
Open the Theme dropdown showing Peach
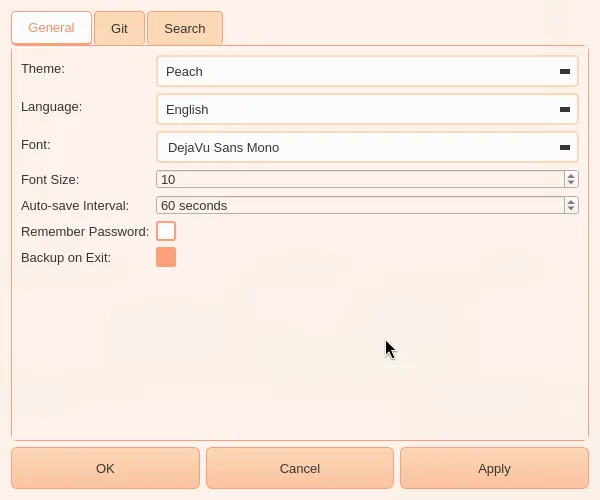367,72
